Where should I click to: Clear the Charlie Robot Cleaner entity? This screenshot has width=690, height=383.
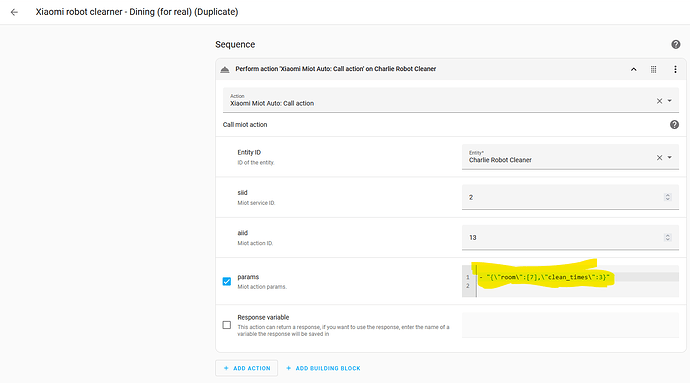(x=659, y=158)
